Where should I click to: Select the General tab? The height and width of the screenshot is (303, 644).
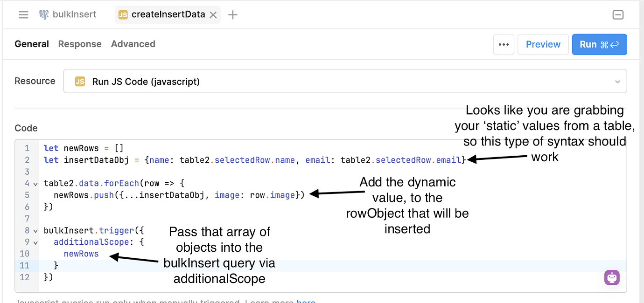[32, 44]
